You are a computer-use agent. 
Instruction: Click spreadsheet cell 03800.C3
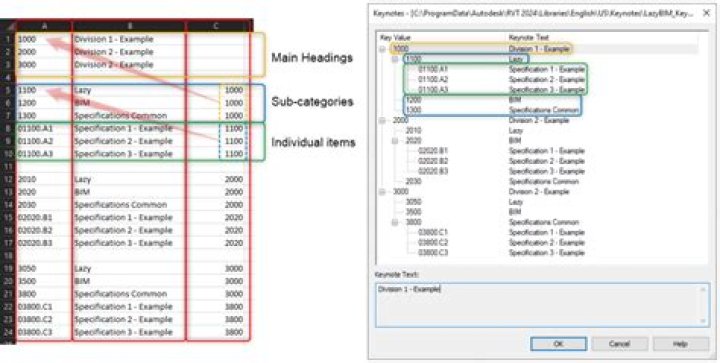[x=44, y=332]
